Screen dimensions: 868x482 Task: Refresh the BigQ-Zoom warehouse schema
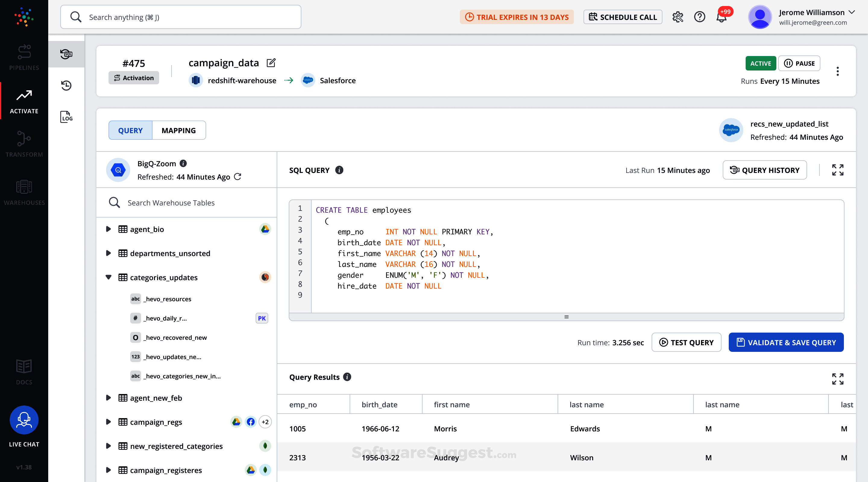238,177
